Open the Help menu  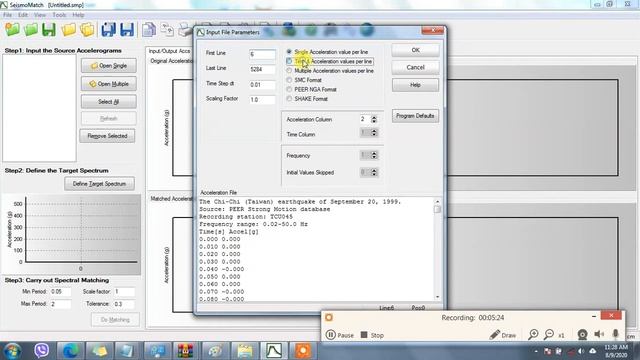(x=78, y=15)
